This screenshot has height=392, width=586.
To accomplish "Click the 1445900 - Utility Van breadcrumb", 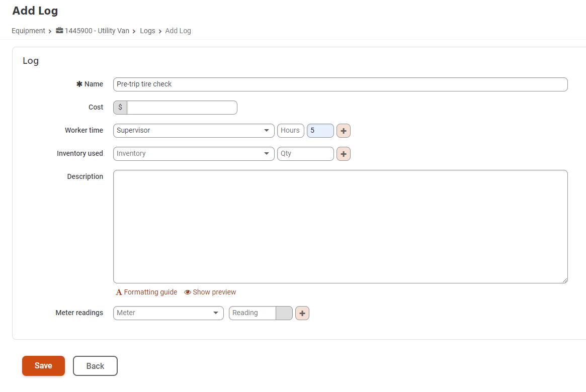I will click(x=97, y=31).
